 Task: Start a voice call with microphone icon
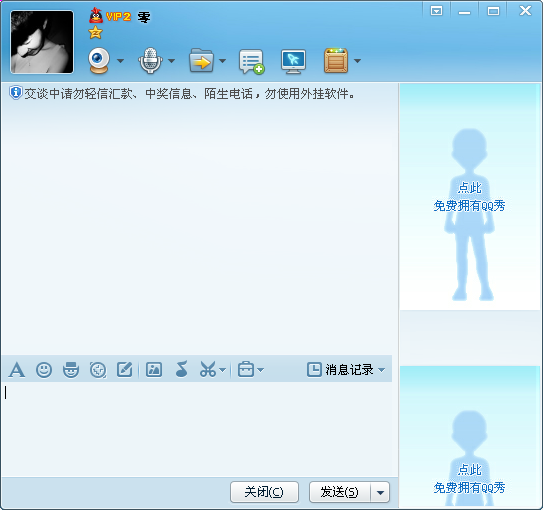(x=150, y=61)
